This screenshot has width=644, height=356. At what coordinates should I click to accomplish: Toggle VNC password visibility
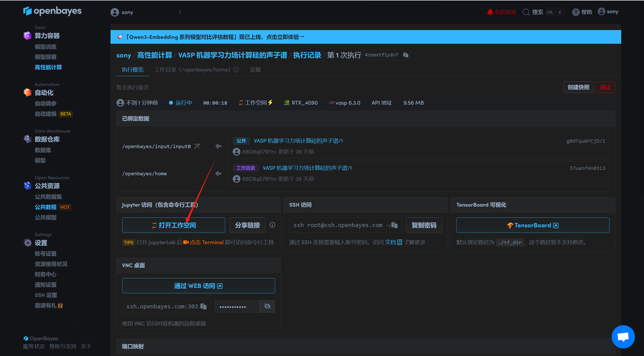pyautogui.click(x=267, y=306)
